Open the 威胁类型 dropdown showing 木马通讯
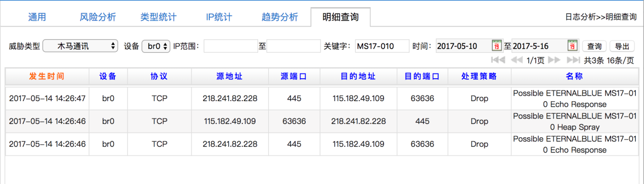The width and height of the screenshot is (644, 184). (80, 46)
